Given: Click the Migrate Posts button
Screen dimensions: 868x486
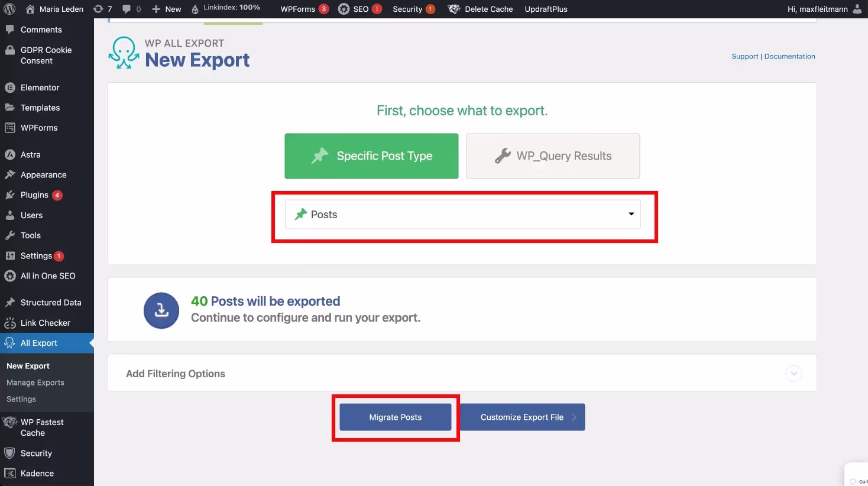Looking at the screenshot, I should tap(395, 417).
